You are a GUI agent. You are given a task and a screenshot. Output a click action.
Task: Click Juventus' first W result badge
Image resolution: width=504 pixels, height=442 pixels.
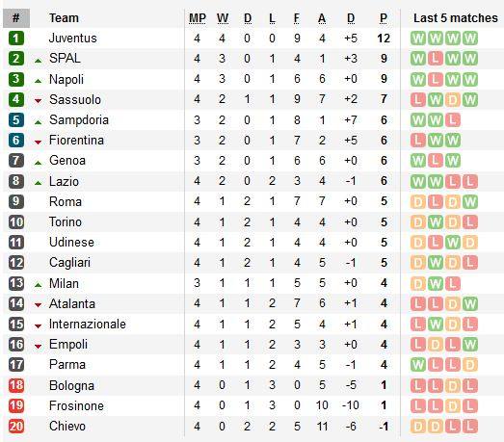(x=418, y=39)
